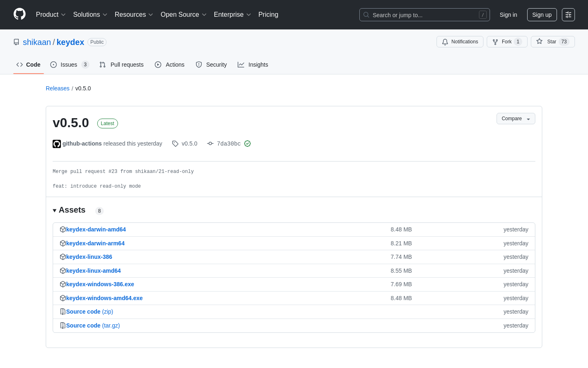Switch to the Actions tab

point(170,65)
